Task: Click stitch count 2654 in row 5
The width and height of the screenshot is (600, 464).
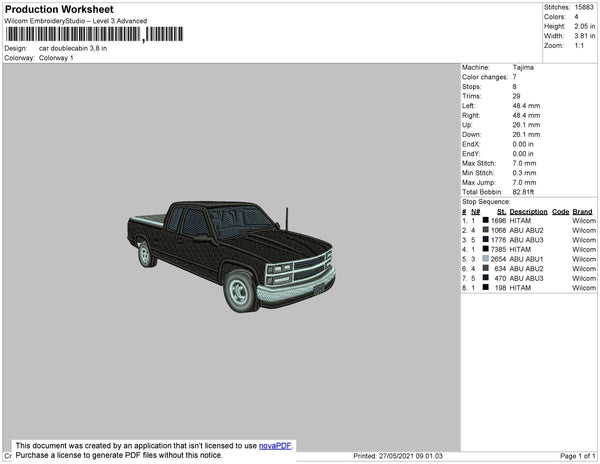Action: [x=498, y=259]
